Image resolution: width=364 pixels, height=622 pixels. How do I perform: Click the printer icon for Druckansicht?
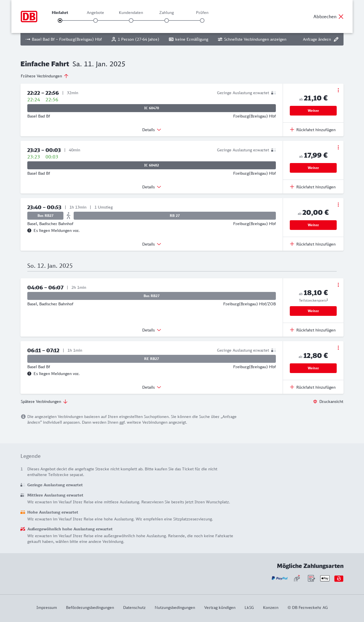[x=315, y=401]
